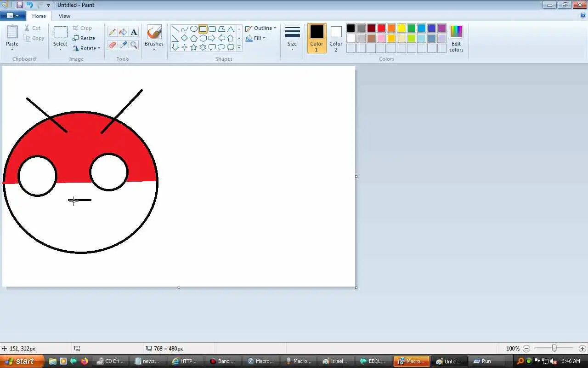Viewport: 588px width, 368px height.
Task: Choose the Oval shape
Action: [x=193, y=29]
